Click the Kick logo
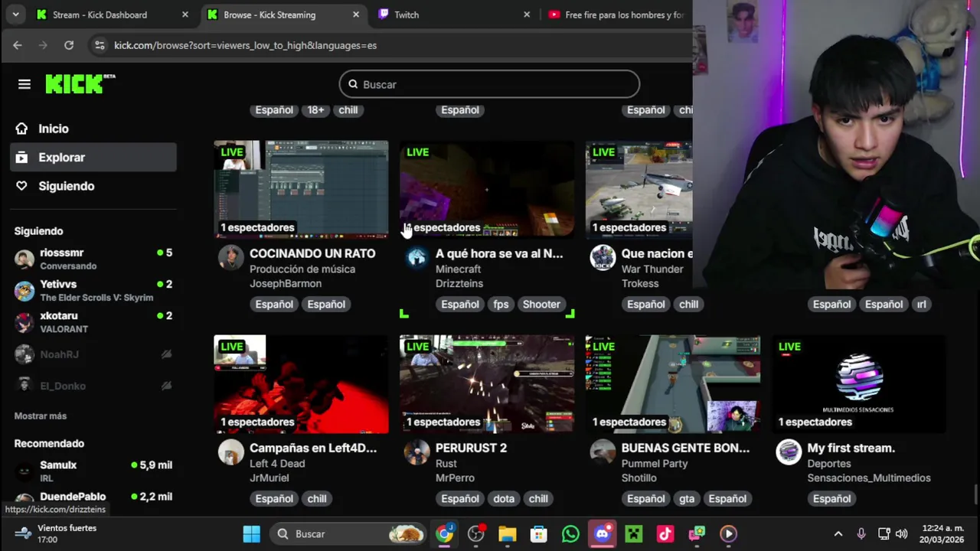The height and width of the screenshot is (551, 980). click(x=80, y=84)
